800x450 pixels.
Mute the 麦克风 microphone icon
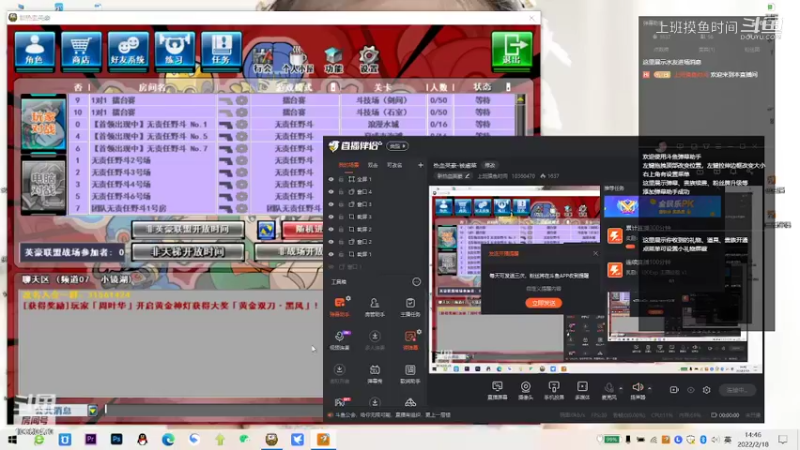tap(609, 390)
